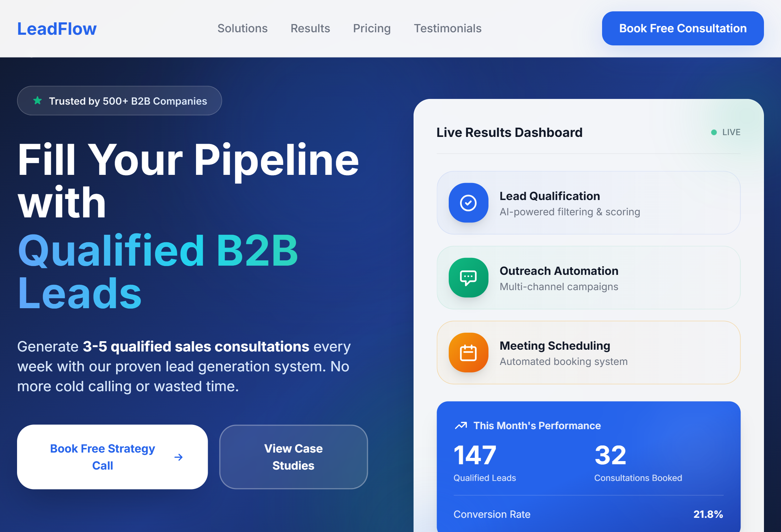Click the orange Meeting Scheduling calendar icon
This screenshot has height=532, width=781.
pos(468,353)
